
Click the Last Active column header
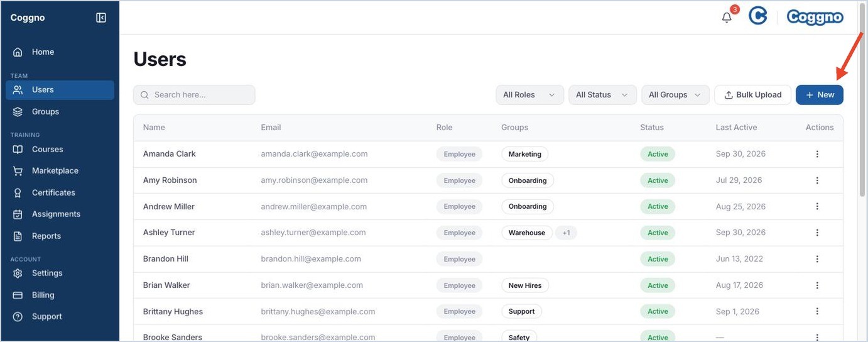coord(736,128)
